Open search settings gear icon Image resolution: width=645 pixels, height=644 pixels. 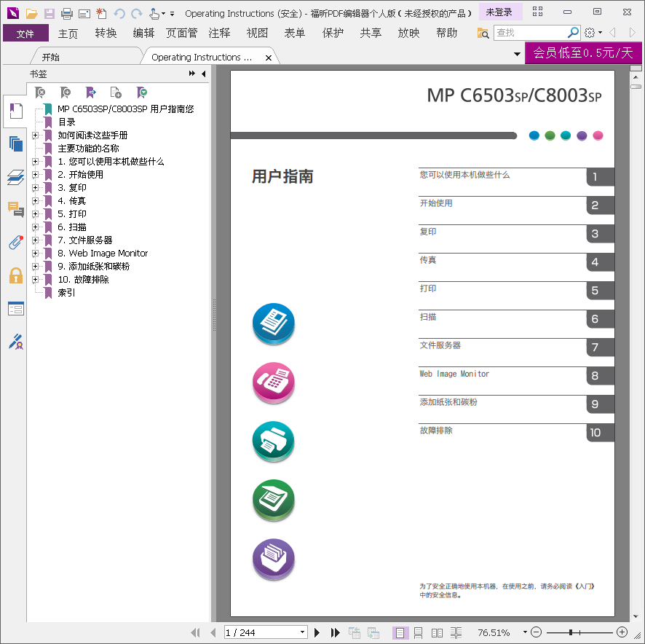pos(590,32)
